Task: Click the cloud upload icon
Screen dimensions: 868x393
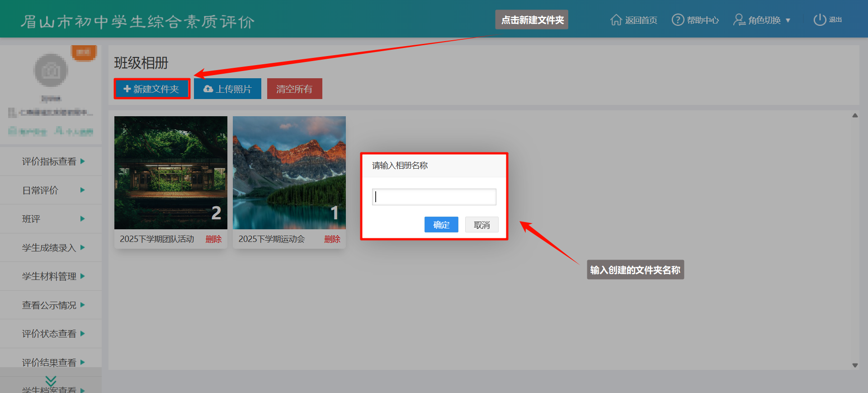Action: (x=208, y=89)
